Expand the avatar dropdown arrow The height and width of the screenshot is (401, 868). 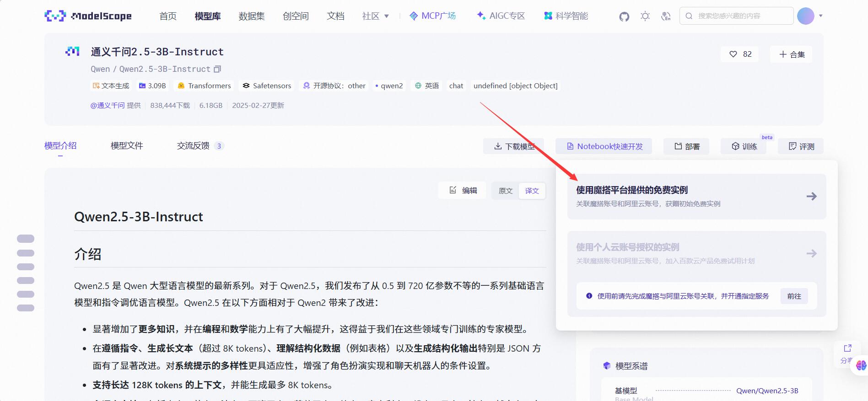point(821,16)
